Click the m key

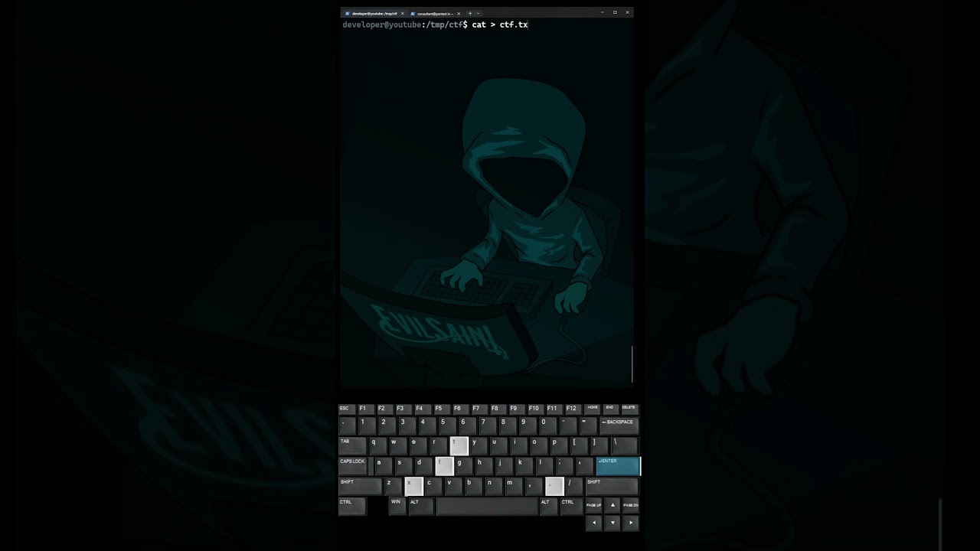click(514, 485)
